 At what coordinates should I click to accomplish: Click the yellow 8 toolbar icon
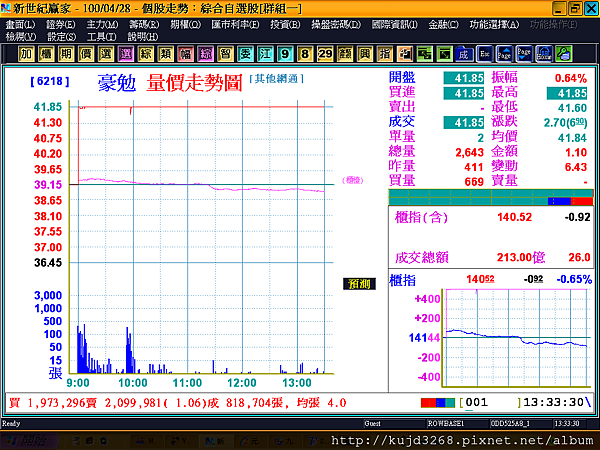click(305, 54)
